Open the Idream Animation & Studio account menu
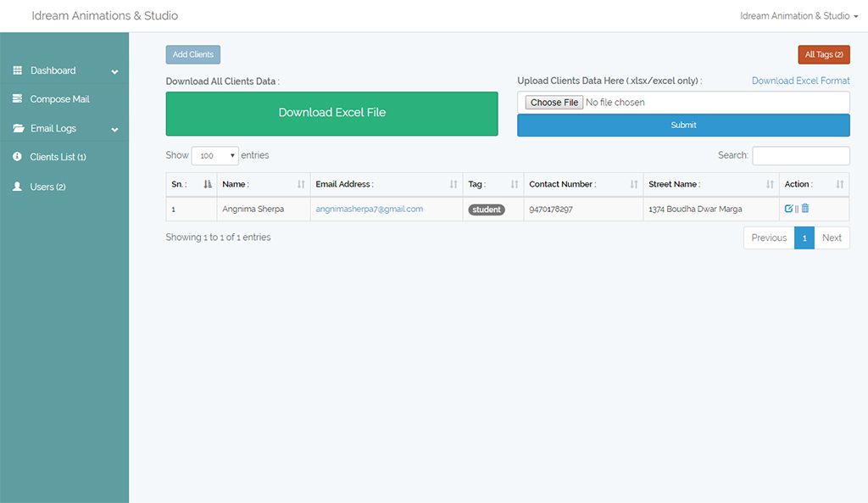Screen dimensions: 868x503 pos(798,15)
